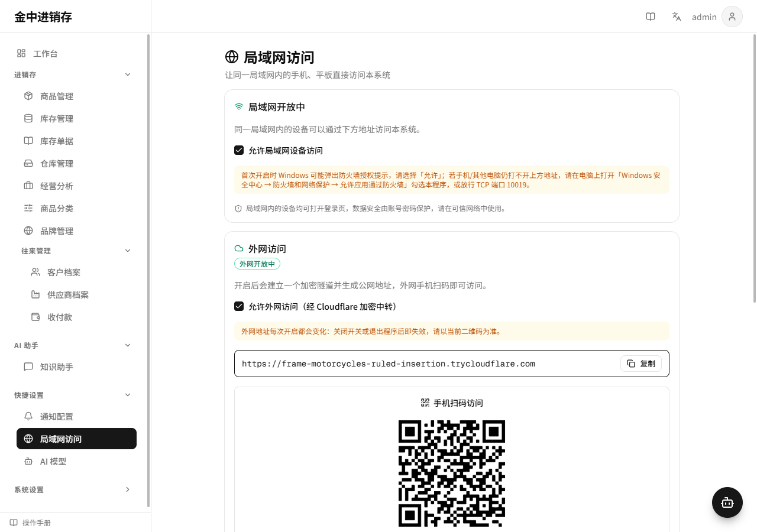
Task: Click the 库存管理 database icon
Action: coord(28,118)
